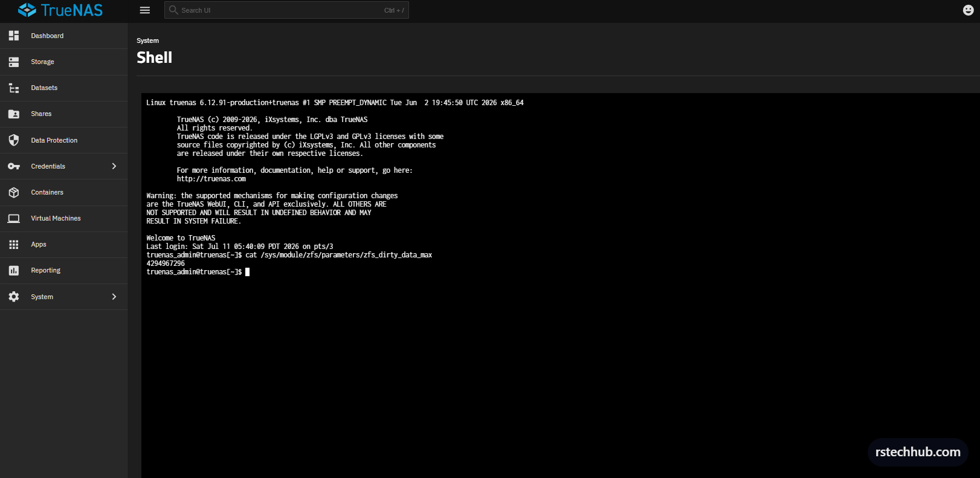The image size is (980, 478).
Task: Click the Apps grid icon
Action: coord(14,245)
